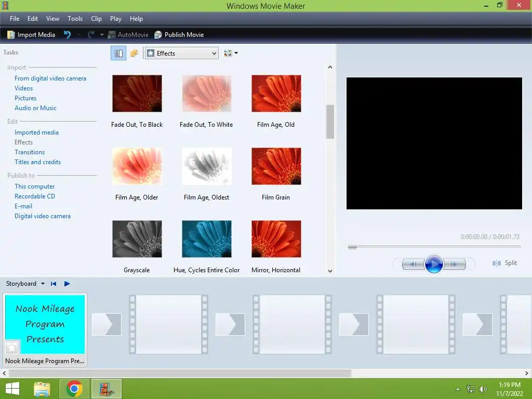Viewport: 532px width, 399px height.
Task: Click the volume speaker tray icon
Action: (x=483, y=389)
